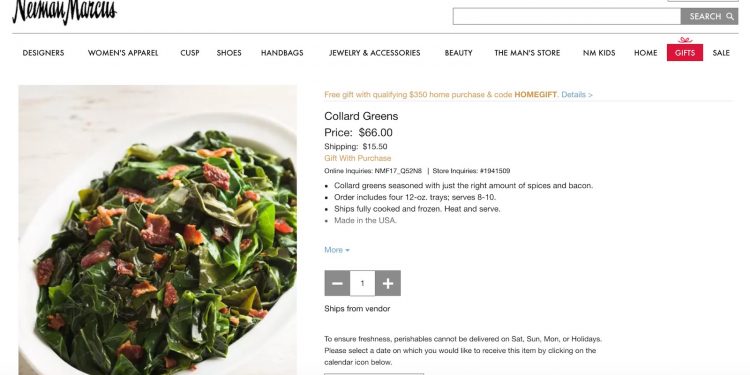
Task: Go to the Beauty section
Action: point(458,53)
